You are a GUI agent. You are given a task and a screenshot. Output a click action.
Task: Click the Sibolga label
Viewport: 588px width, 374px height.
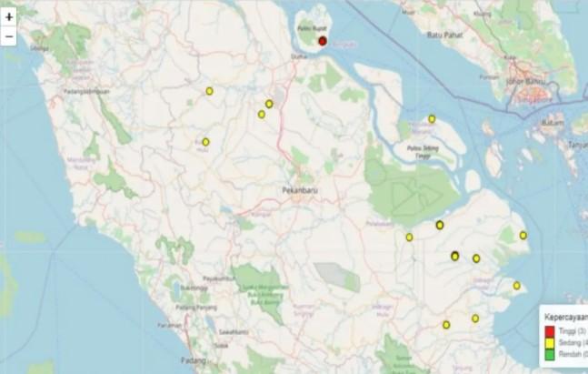pyautogui.click(x=39, y=48)
